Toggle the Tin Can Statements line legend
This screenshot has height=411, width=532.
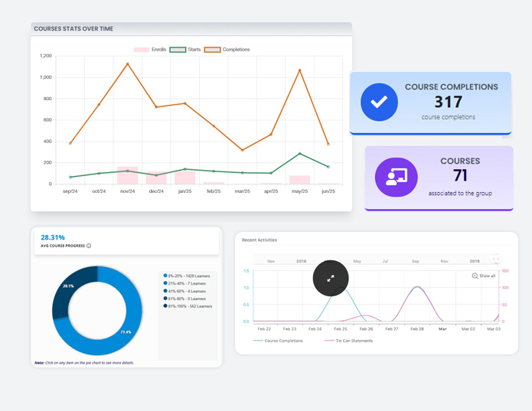pos(348,341)
